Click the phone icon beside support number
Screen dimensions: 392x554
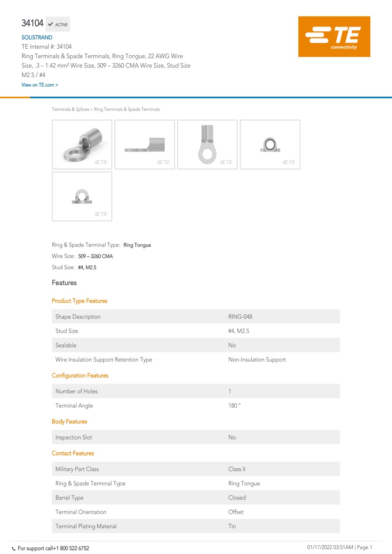[14, 548]
